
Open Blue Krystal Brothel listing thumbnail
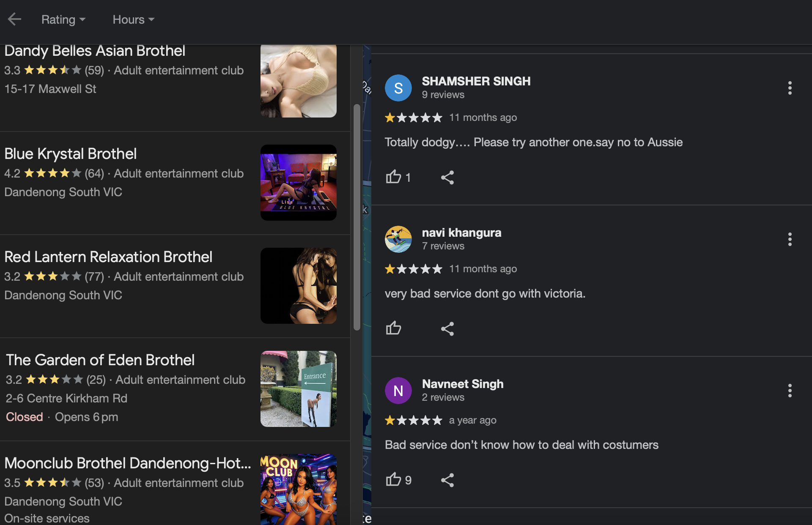(x=298, y=183)
